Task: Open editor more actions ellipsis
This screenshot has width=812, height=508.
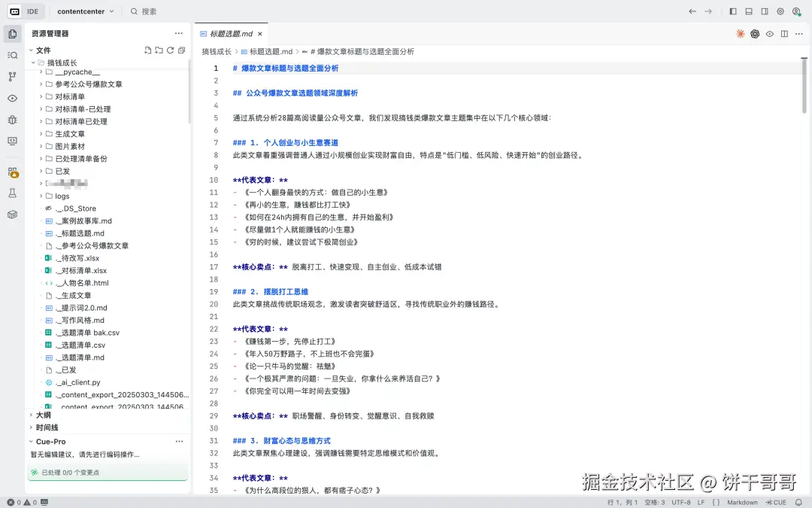Action: pos(799,34)
